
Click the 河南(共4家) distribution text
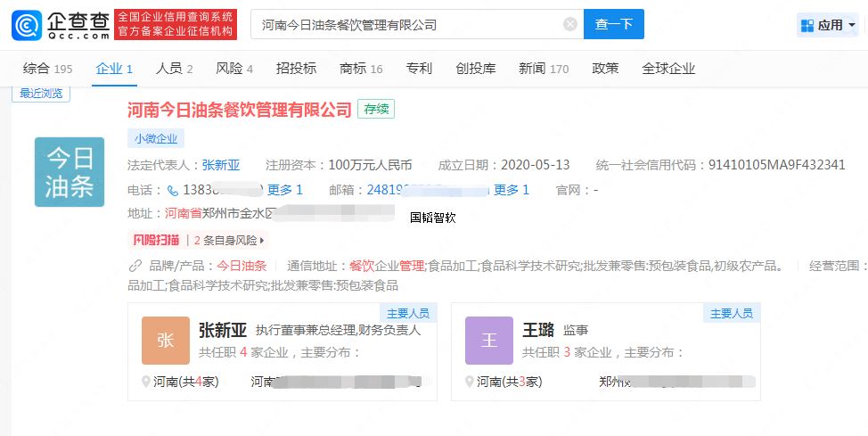pyautogui.click(x=186, y=382)
